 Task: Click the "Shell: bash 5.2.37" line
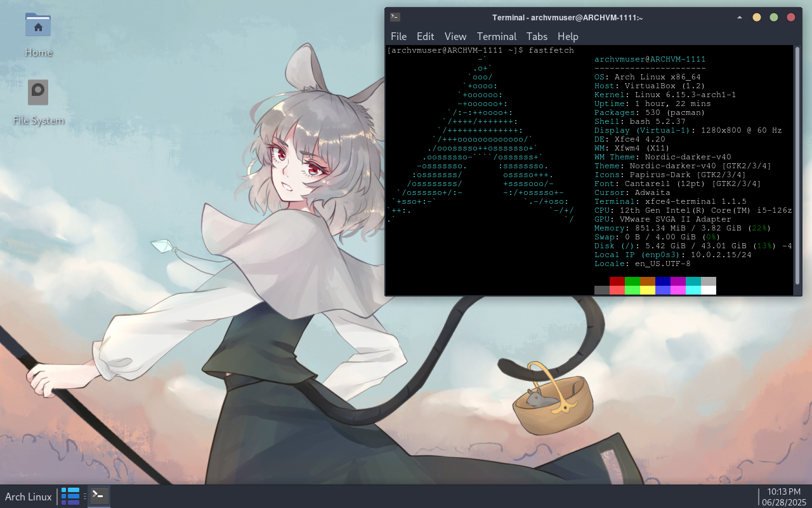(640, 121)
